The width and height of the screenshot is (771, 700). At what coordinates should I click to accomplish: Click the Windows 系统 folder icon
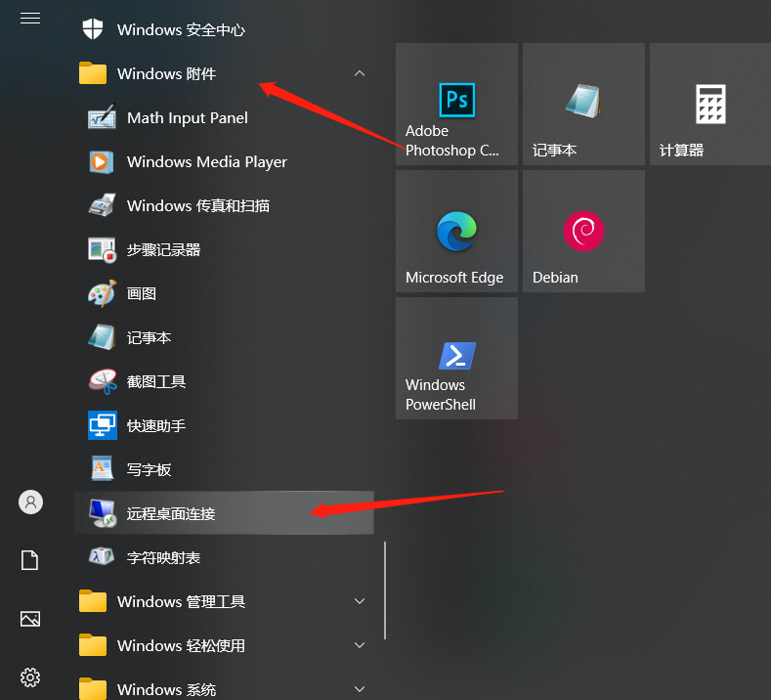93,688
